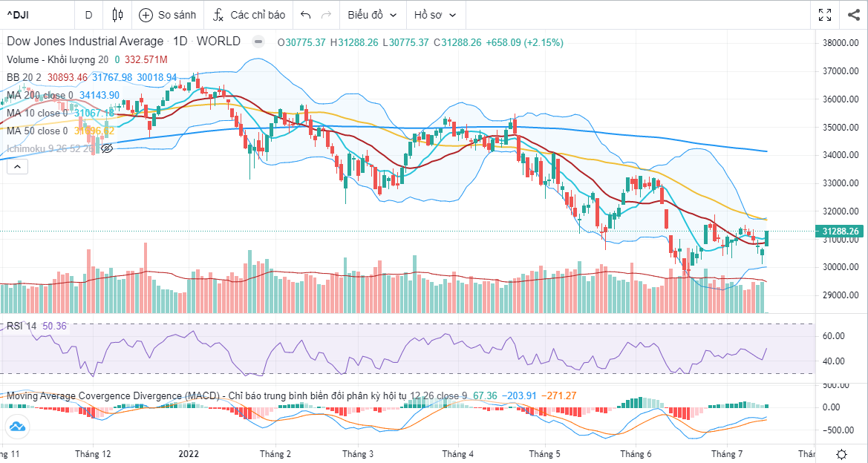Screen dimensions: 868x463
Task: Click the blue cloud logo icon
Action: point(17,427)
